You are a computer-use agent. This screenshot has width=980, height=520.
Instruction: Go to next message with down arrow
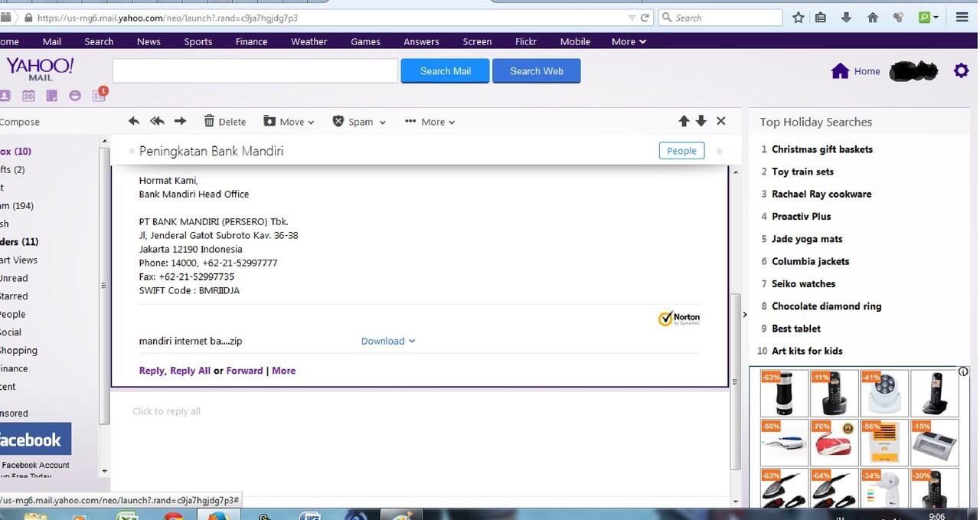pyautogui.click(x=701, y=121)
